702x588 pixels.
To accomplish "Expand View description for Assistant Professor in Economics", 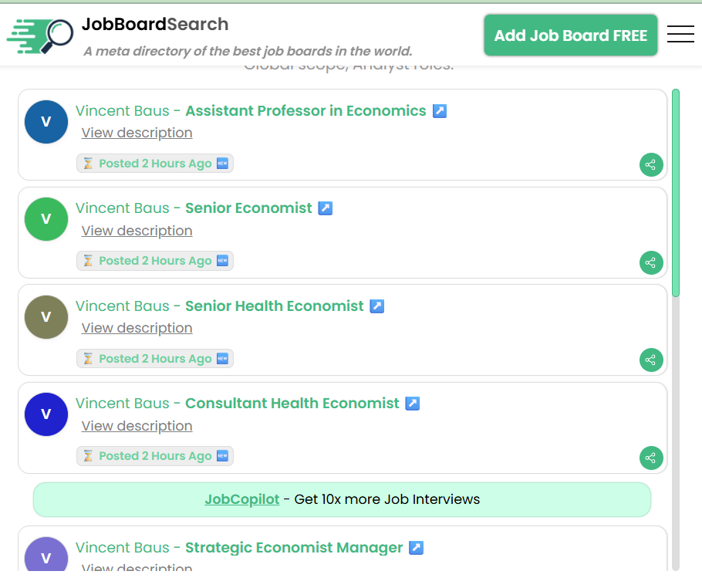I will point(137,133).
